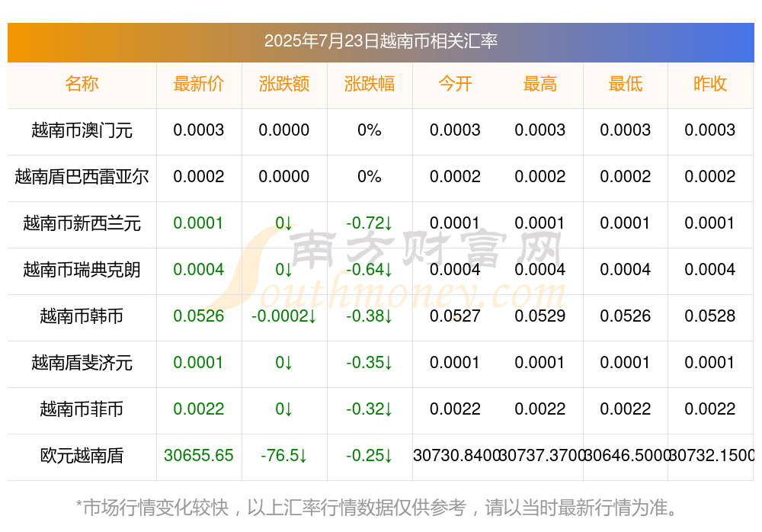The image size is (762, 532).
Task: Click 0% change percent in 澳门元 row
Action: [x=370, y=130]
